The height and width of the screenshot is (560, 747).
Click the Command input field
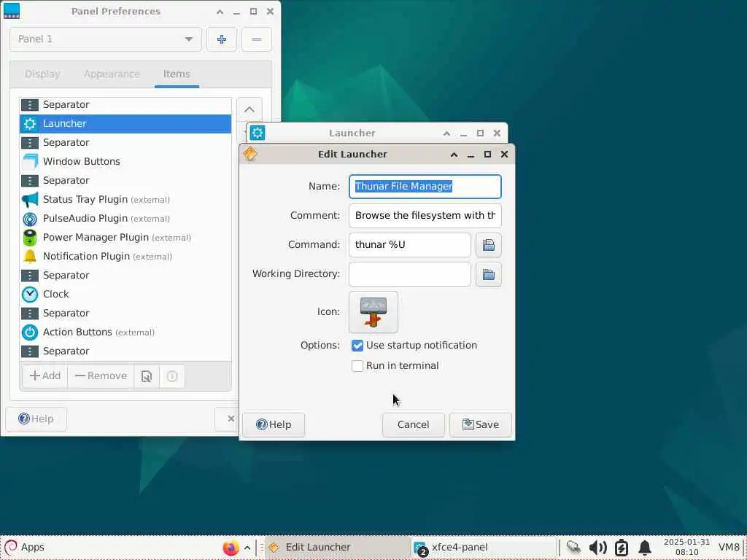tap(410, 245)
